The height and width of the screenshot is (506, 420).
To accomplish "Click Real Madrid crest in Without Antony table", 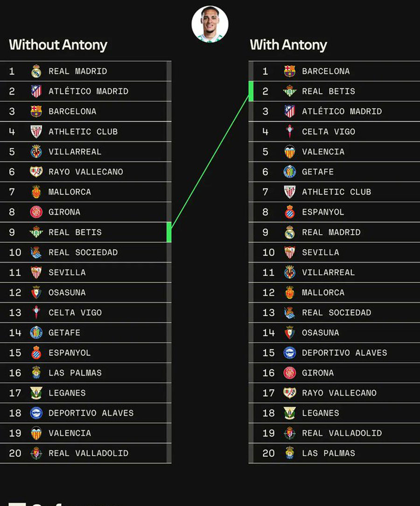I will tap(36, 71).
